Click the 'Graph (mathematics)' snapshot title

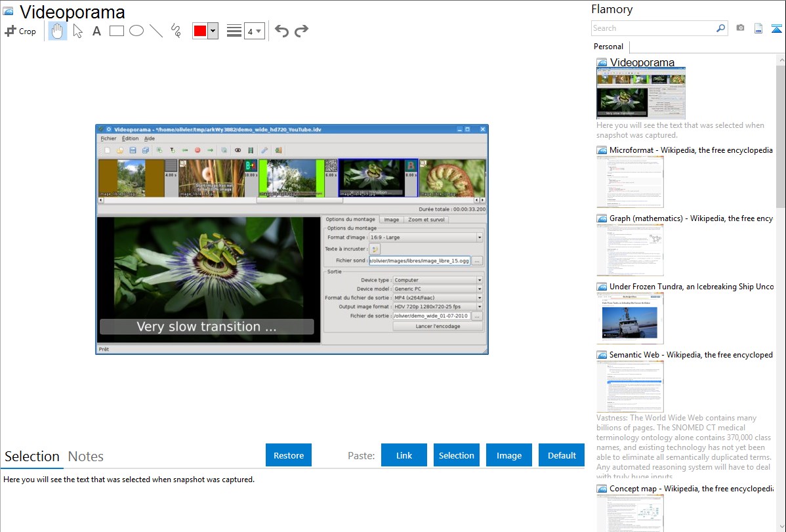pyautogui.click(x=691, y=218)
